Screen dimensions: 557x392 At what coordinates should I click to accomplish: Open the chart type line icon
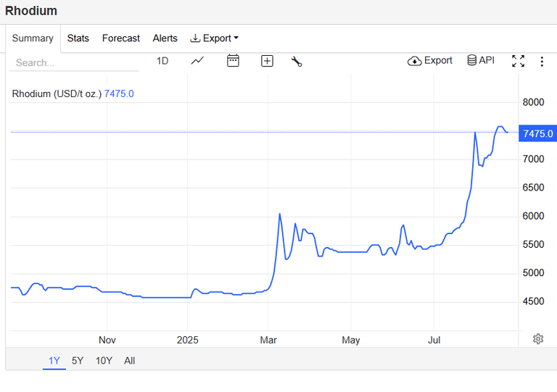pos(197,61)
